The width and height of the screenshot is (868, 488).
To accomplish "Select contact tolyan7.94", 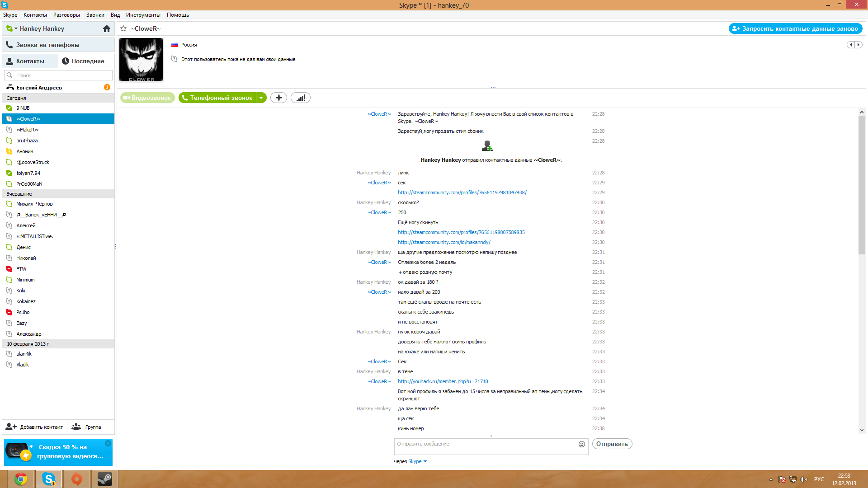I will (x=58, y=173).
